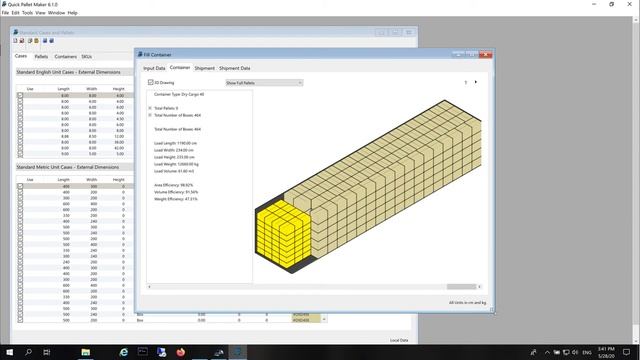Click the right arrow of the horizontal scrollbar

click(x=480, y=287)
